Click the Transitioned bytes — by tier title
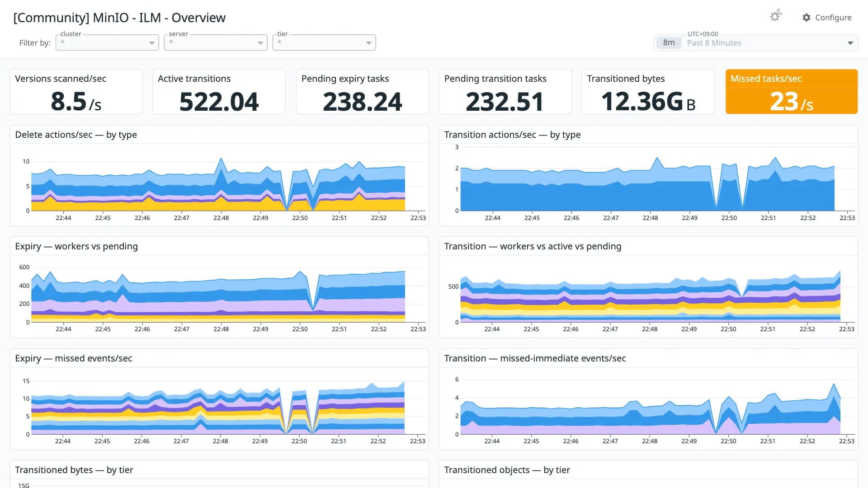 coord(74,470)
